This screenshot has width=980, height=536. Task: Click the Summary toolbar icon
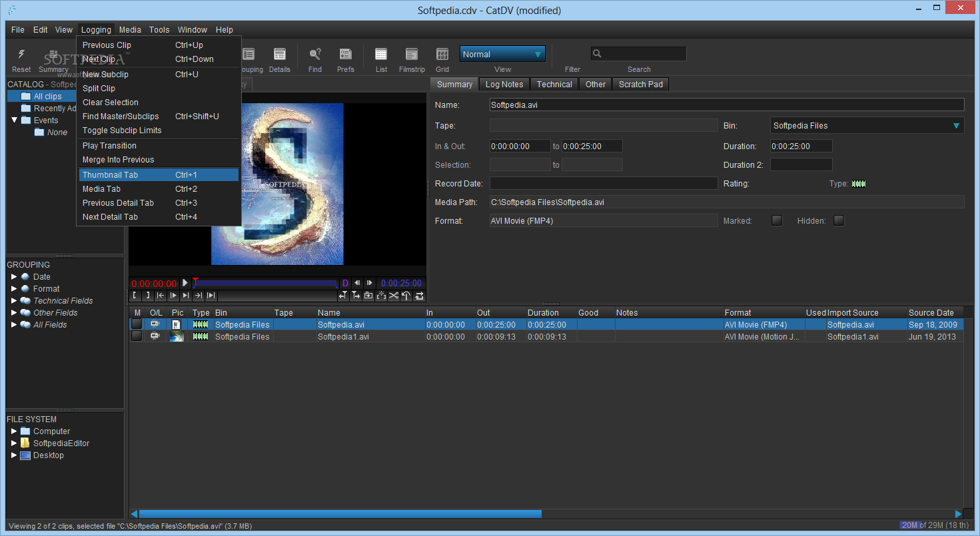click(x=53, y=55)
